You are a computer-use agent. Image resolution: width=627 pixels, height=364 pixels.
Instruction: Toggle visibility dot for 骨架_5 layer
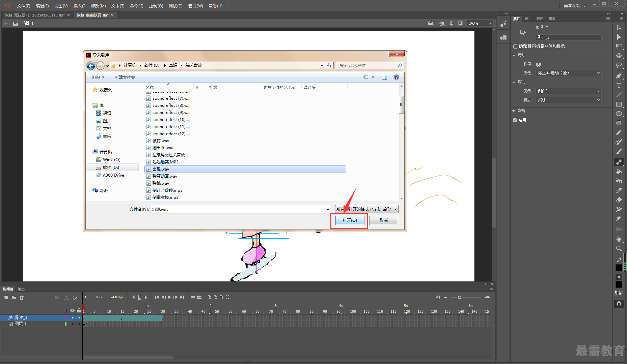[x=73, y=318]
